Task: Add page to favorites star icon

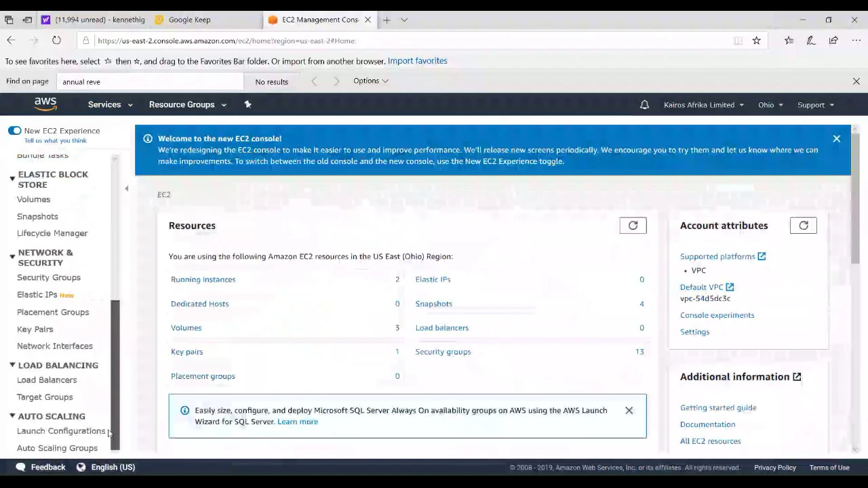Action: pos(756,41)
